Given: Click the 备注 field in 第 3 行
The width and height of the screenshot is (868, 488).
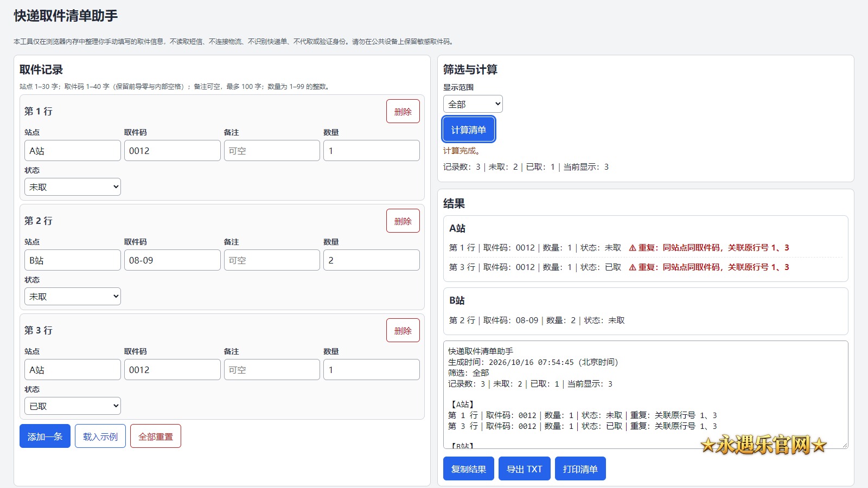Looking at the screenshot, I should pyautogui.click(x=272, y=370).
